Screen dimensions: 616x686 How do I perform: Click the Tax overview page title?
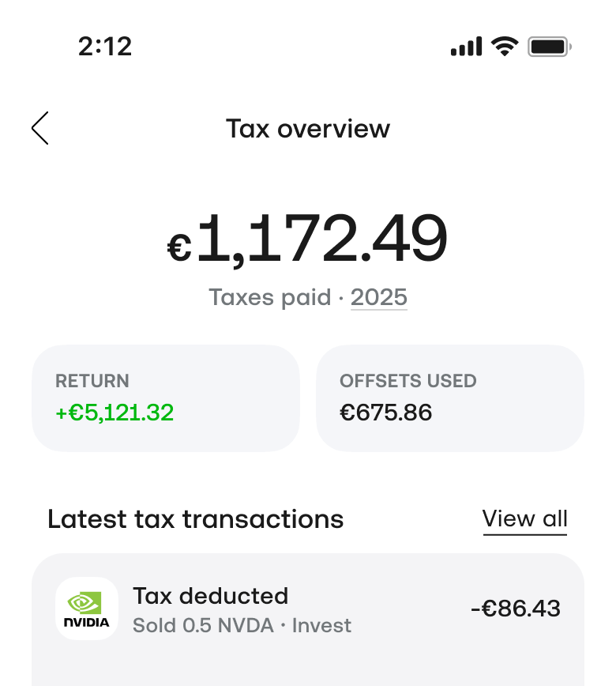(308, 129)
